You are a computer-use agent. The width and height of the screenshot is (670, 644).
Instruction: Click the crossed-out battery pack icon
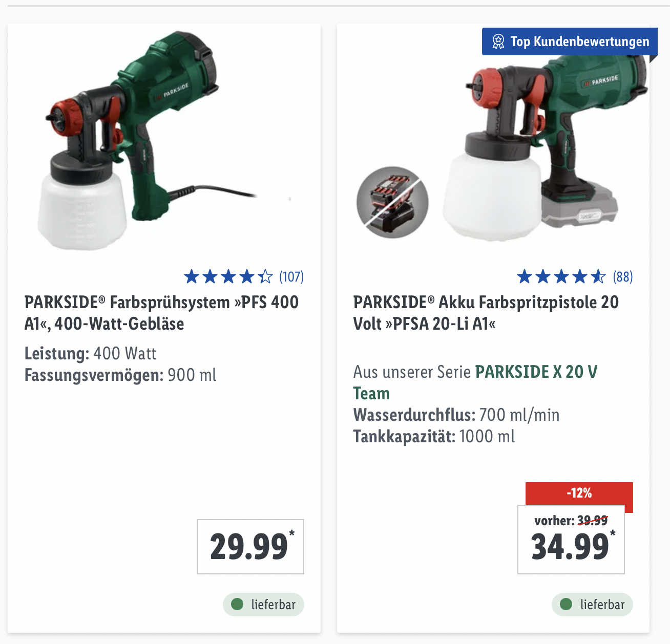click(392, 202)
